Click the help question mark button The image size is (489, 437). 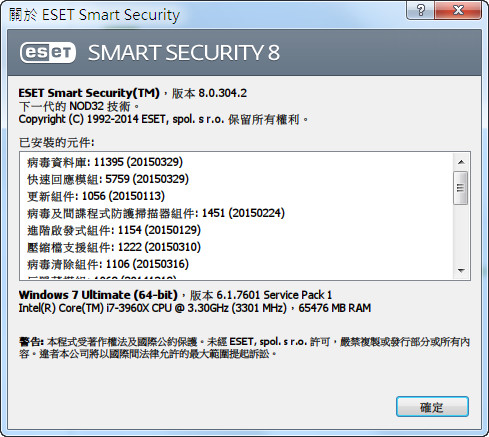pos(421,10)
